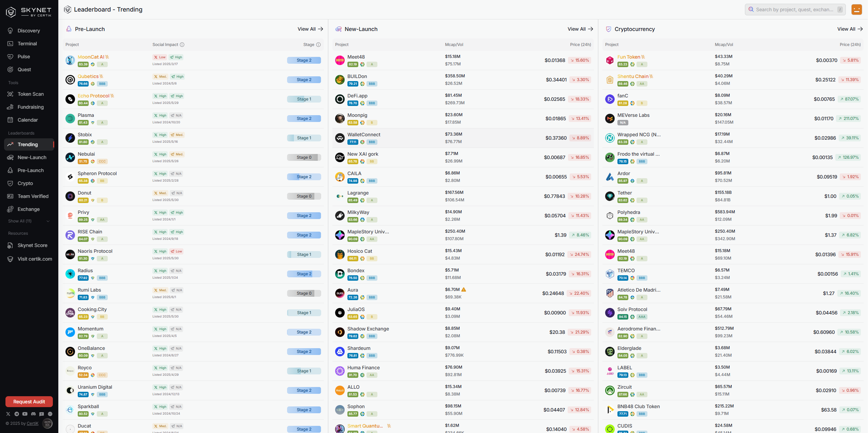
Task: Click the Request Audit button
Action: click(x=29, y=402)
